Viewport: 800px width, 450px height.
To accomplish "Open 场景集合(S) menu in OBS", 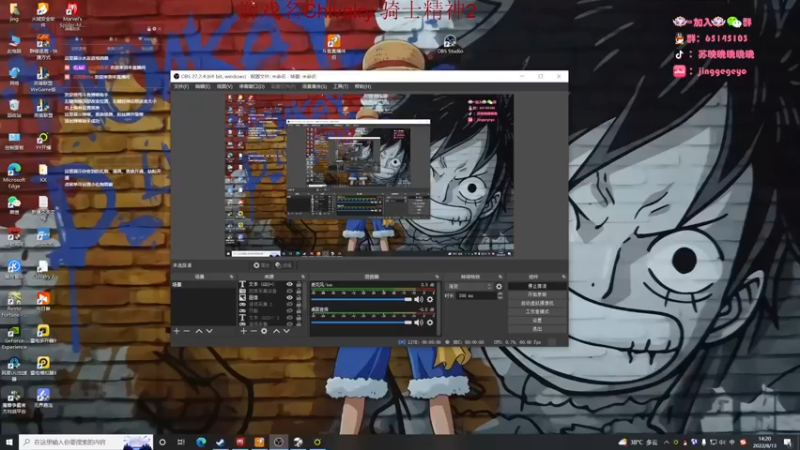I will (314, 87).
